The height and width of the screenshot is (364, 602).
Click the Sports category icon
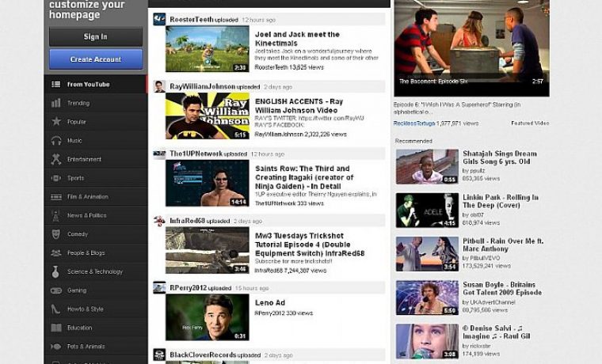(x=56, y=178)
